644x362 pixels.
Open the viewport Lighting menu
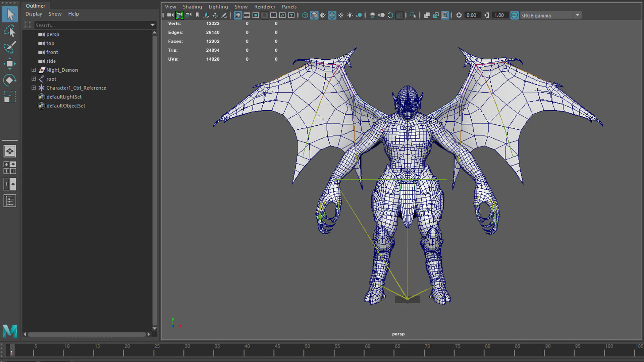[218, 7]
